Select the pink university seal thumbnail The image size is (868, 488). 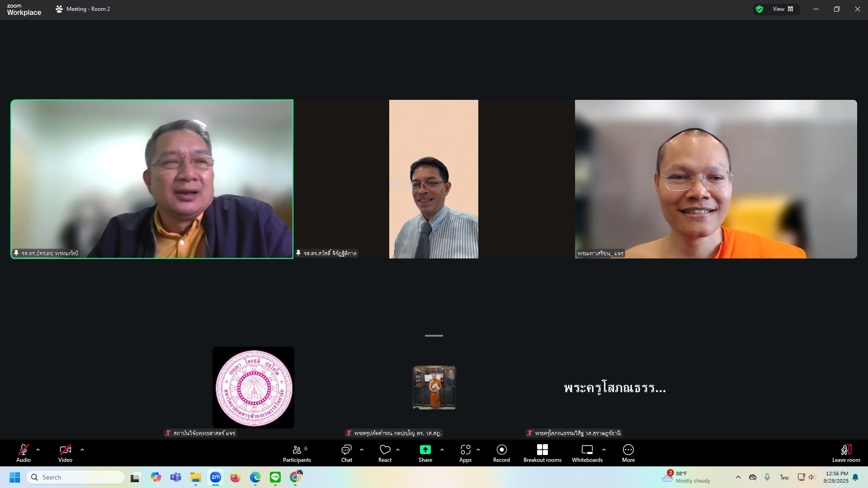(x=253, y=388)
